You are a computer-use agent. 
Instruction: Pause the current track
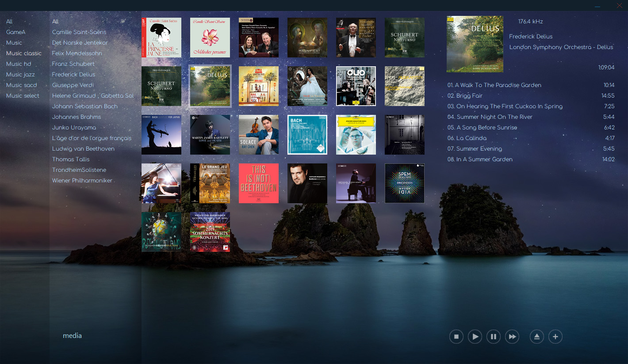click(x=494, y=337)
